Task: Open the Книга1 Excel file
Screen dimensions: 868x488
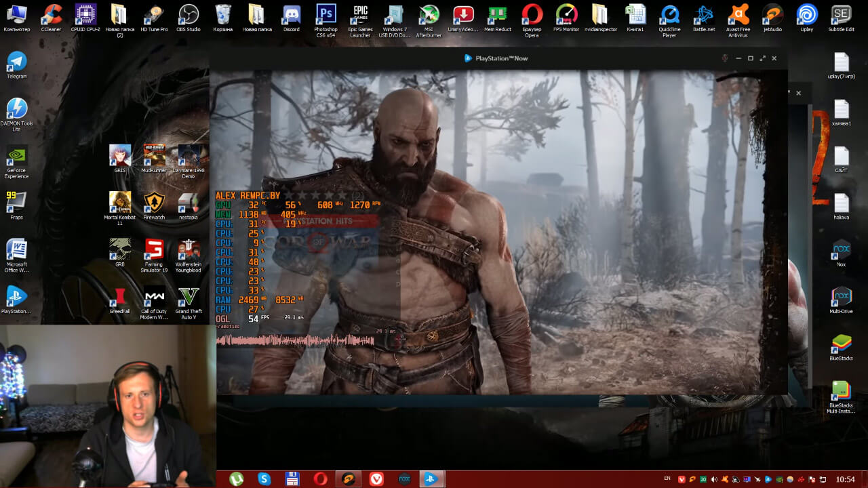Action: tap(635, 18)
